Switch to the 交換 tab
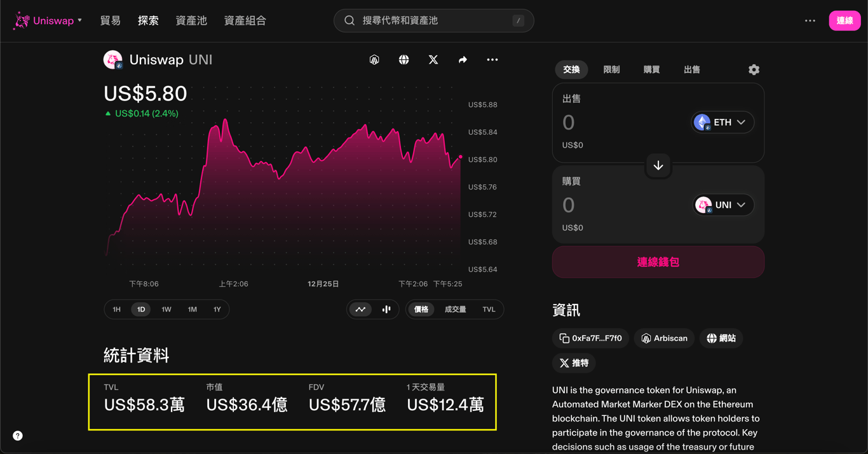 (571, 70)
